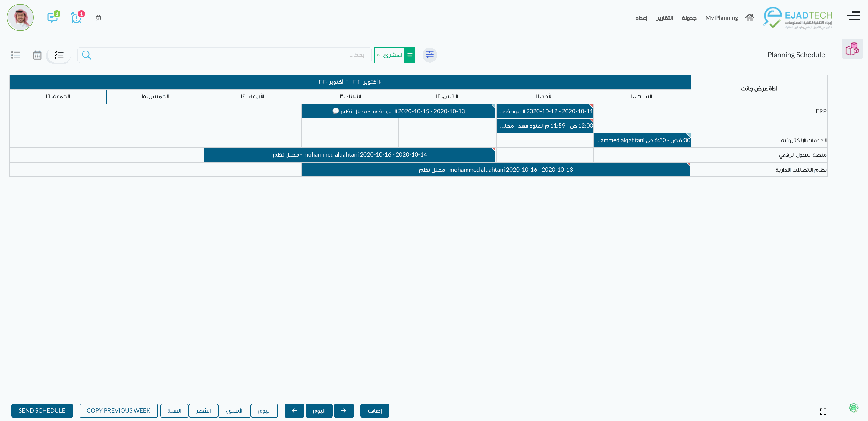This screenshot has height=421, width=868.
Task: Toggle fullscreen mode icon
Action: click(x=823, y=411)
